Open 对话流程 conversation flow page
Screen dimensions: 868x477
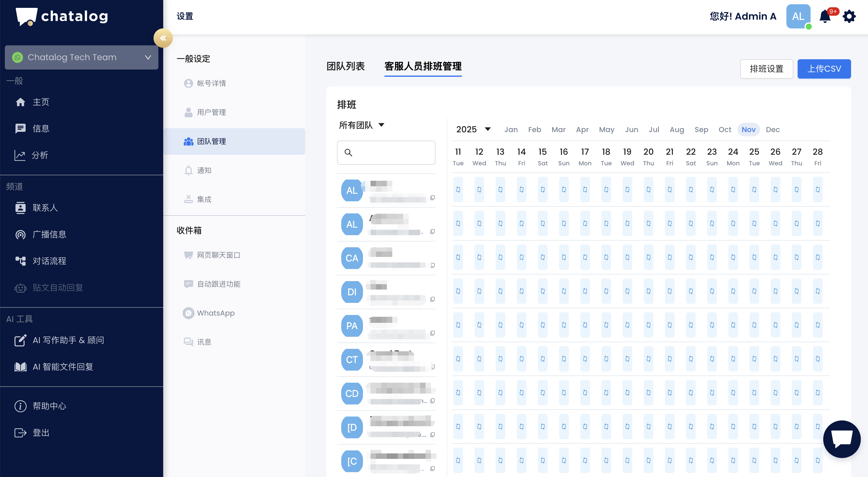point(49,261)
